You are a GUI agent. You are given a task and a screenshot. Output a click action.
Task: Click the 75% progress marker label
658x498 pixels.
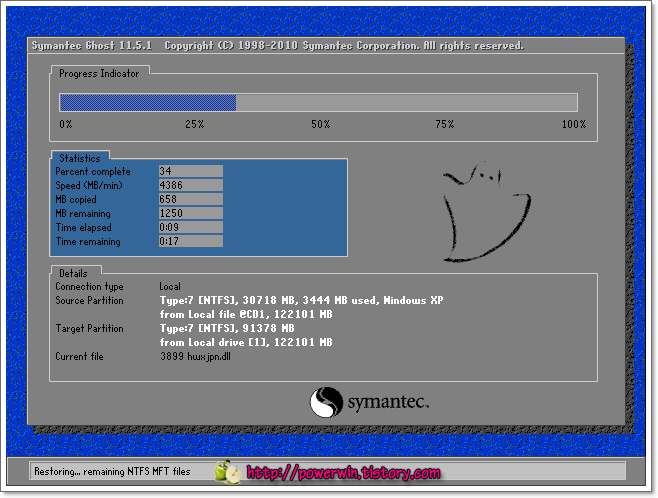444,124
